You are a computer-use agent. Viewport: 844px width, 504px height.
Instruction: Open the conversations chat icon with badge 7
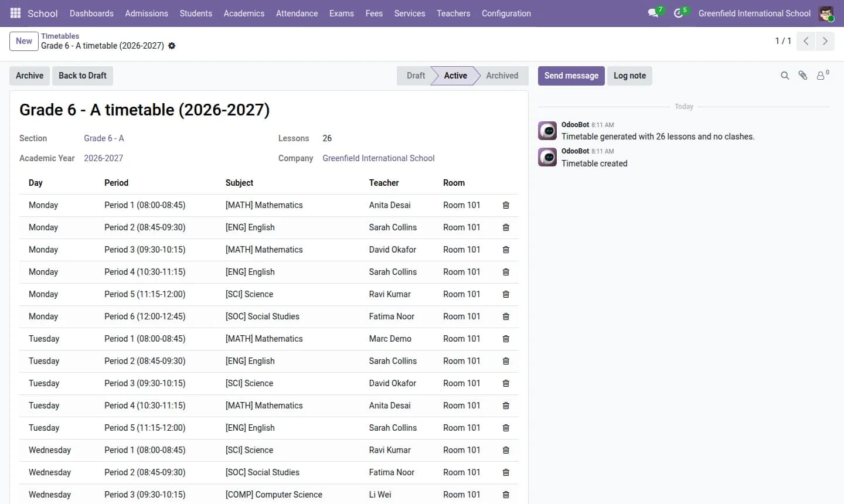pyautogui.click(x=654, y=13)
